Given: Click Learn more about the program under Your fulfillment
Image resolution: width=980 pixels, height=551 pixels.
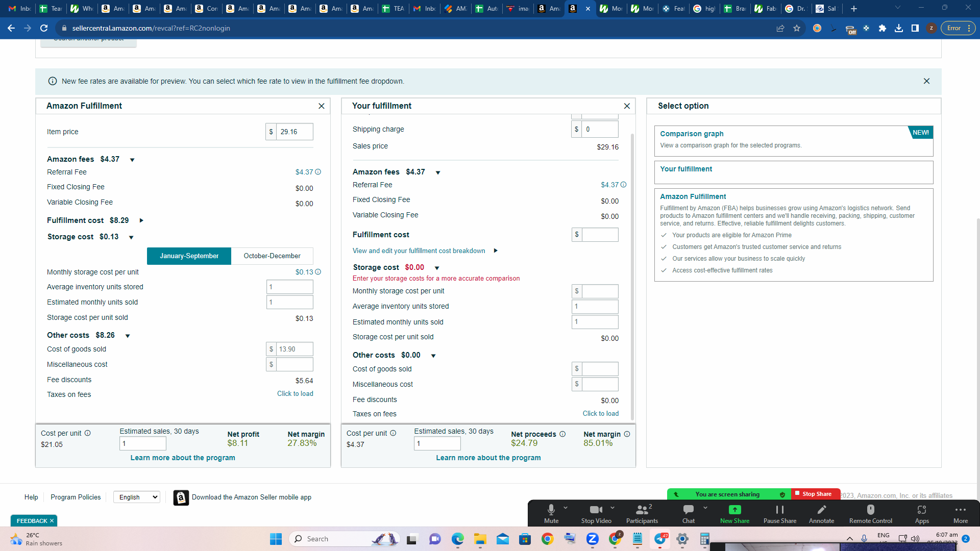Looking at the screenshot, I should [488, 458].
